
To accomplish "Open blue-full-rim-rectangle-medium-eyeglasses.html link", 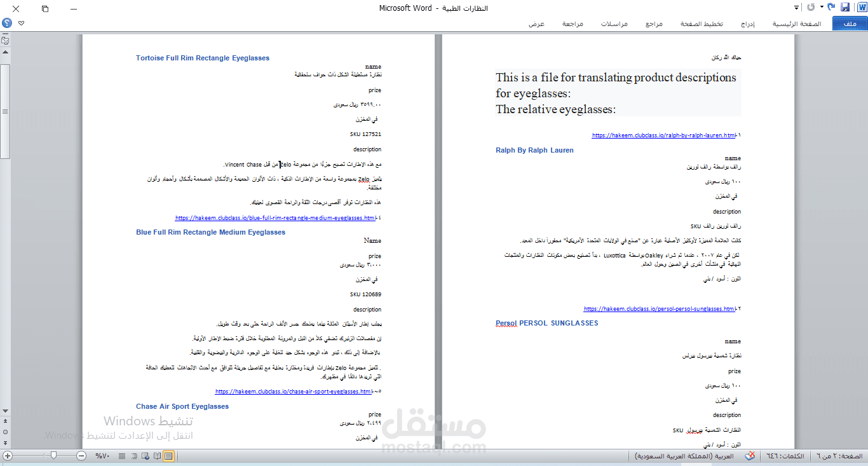I will (x=275, y=218).
